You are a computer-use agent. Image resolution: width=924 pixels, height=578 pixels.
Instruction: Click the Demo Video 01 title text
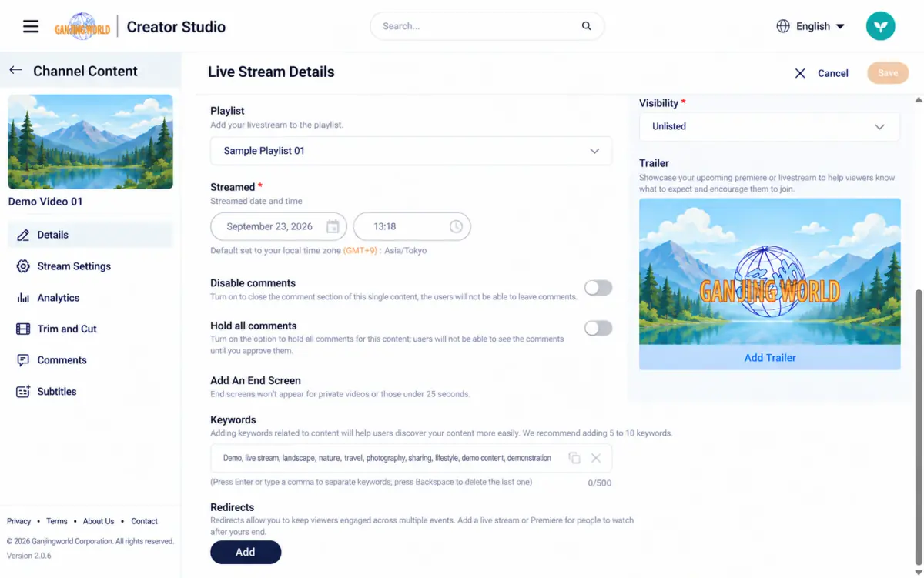(45, 202)
